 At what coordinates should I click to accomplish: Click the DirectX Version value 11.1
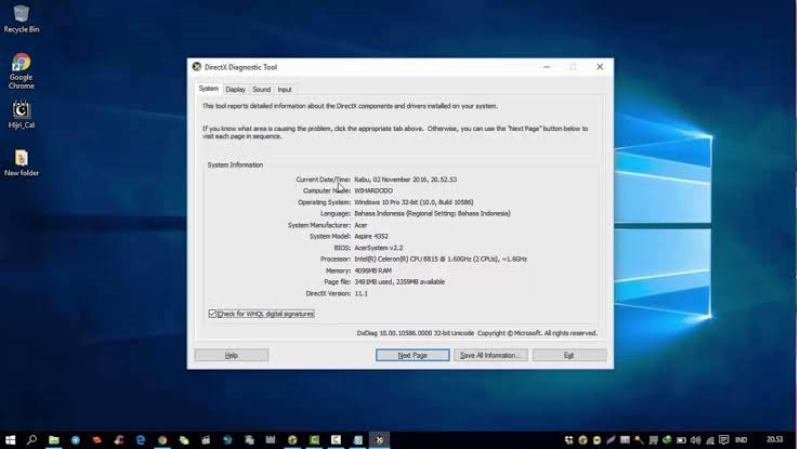click(x=361, y=293)
